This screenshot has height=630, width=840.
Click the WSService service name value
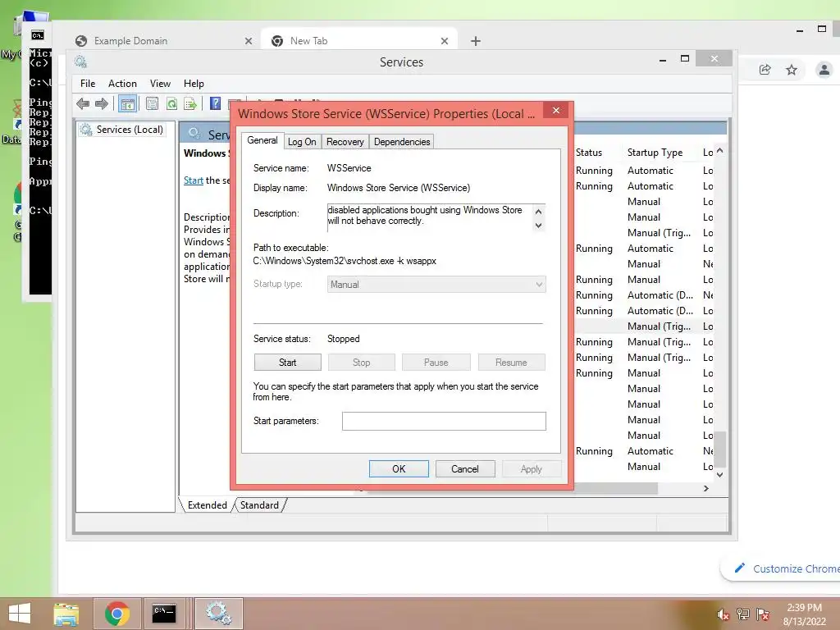[x=349, y=168]
